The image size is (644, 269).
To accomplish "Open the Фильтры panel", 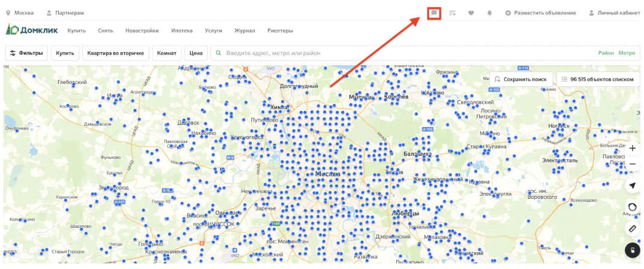I will [x=26, y=53].
